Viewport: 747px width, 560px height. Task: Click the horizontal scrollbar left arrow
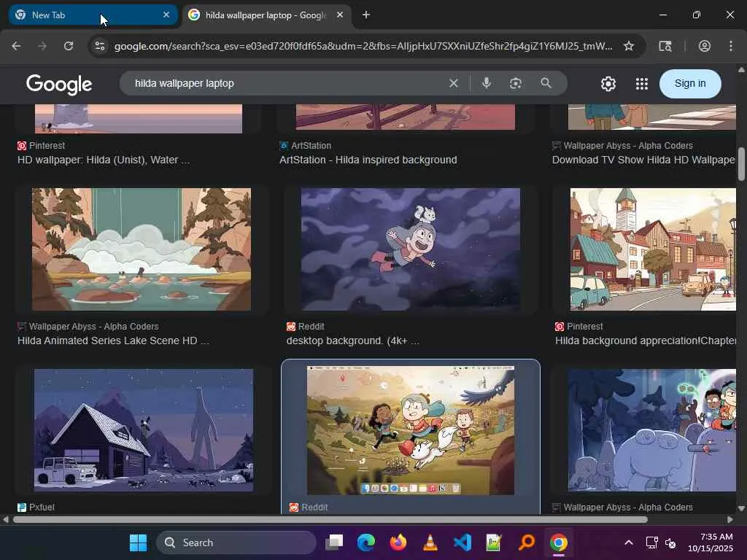click(x=5, y=519)
